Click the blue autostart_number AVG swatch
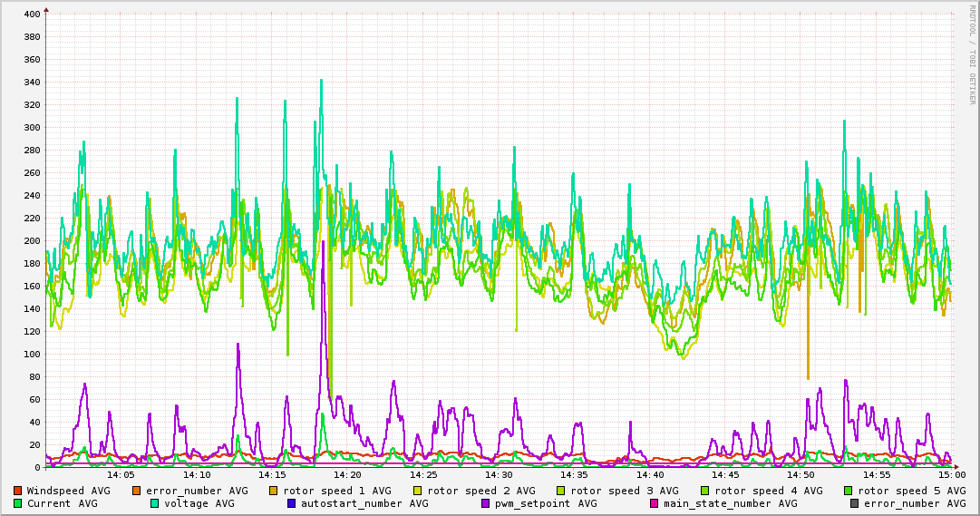 tap(292, 503)
